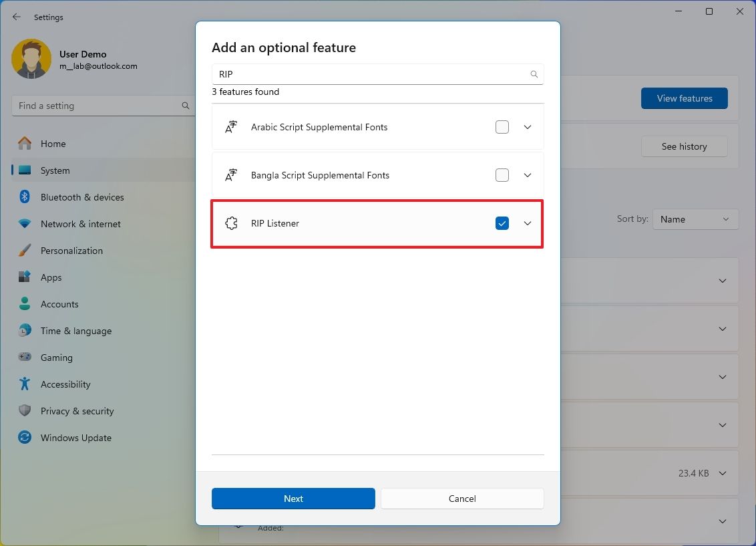Click the Home house icon
Image resolution: width=756 pixels, height=546 pixels.
(25, 143)
